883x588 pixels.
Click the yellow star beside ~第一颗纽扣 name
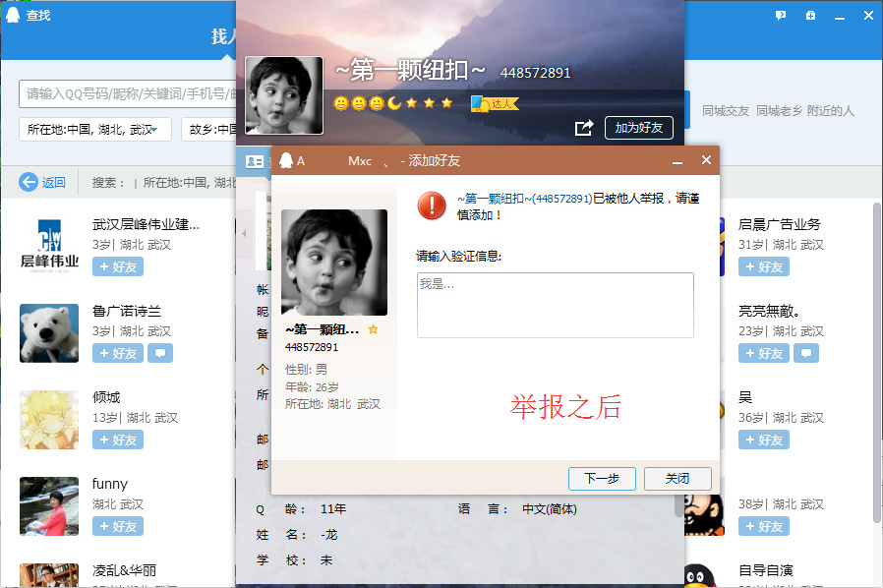[373, 330]
